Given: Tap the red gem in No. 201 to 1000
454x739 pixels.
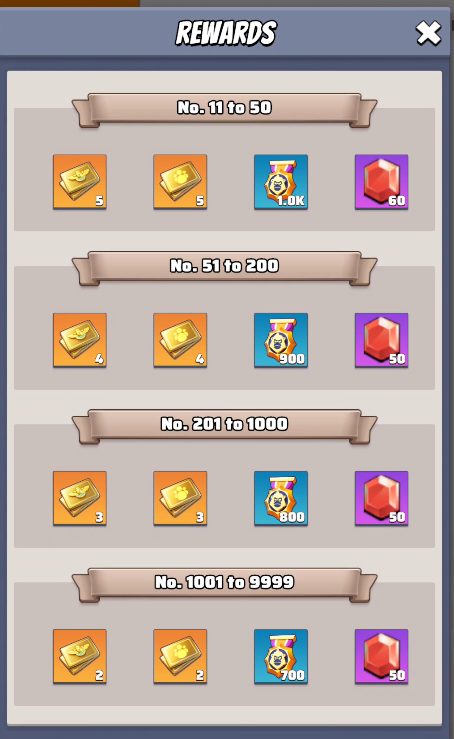Looking at the screenshot, I should click(x=381, y=498).
